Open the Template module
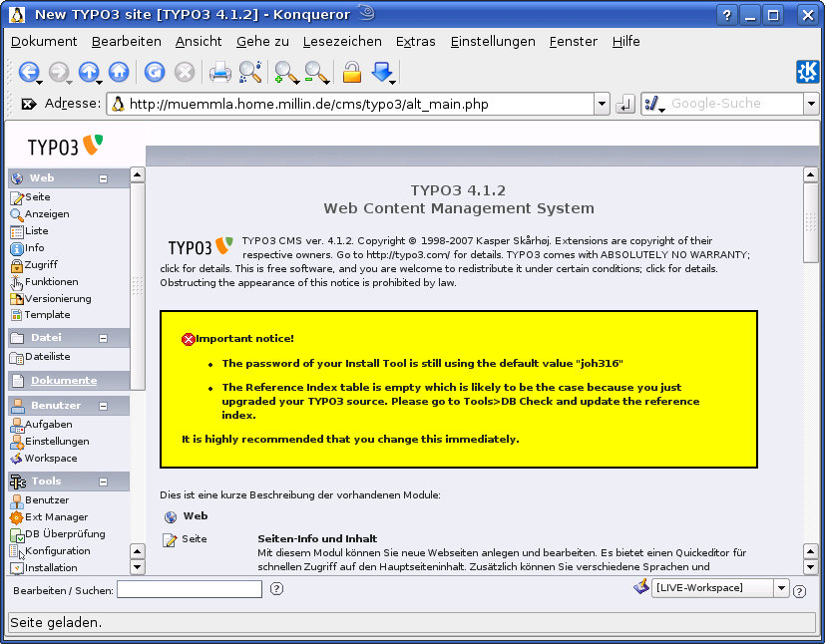This screenshot has width=825, height=644. pos(40,315)
